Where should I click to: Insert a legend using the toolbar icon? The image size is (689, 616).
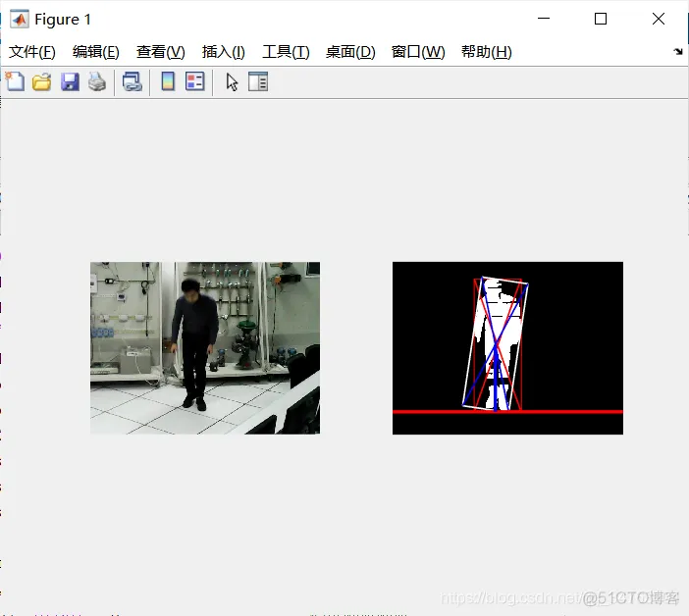coord(195,81)
